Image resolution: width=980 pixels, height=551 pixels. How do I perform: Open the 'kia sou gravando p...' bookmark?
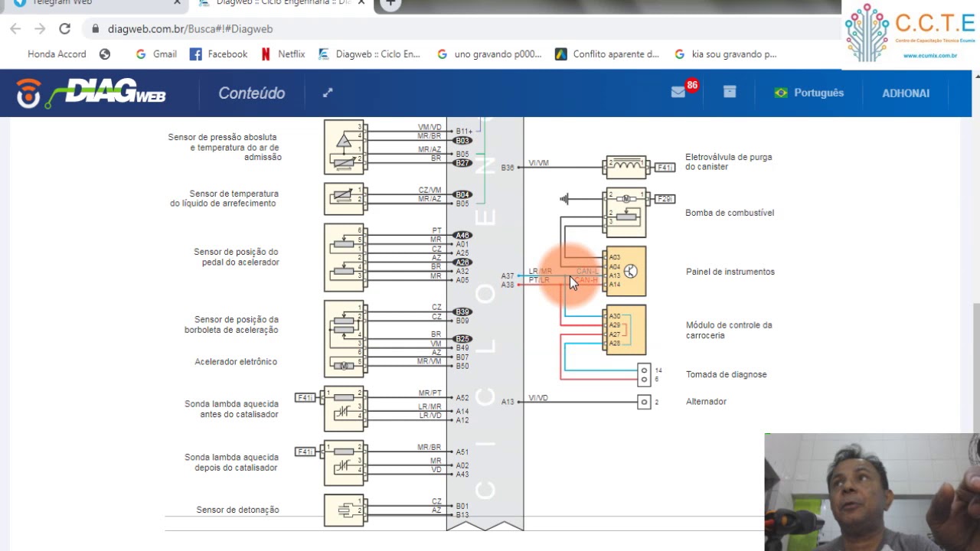(726, 54)
